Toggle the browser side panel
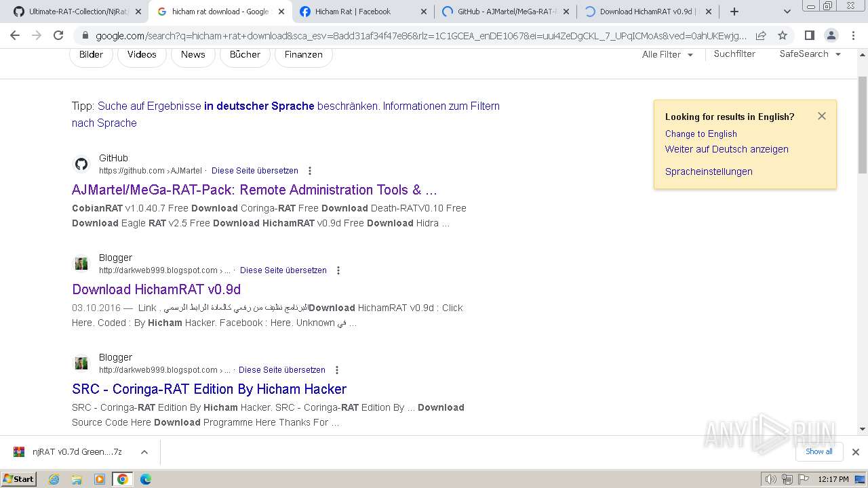Image resolution: width=868 pixels, height=488 pixels. [809, 35]
